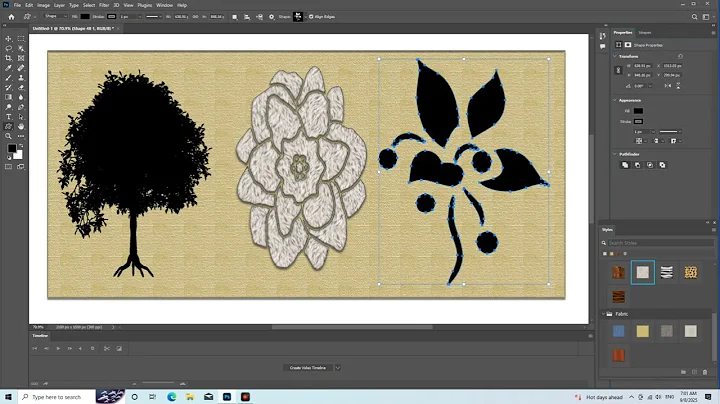Open the search icon in options bar
The height and width of the screenshot is (404, 720).
point(694,17)
